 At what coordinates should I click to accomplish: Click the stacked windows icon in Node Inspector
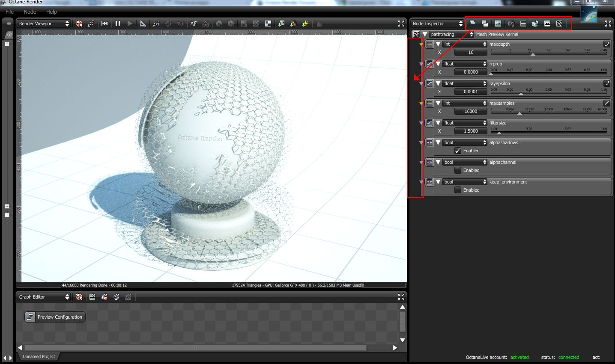point(485,24)
